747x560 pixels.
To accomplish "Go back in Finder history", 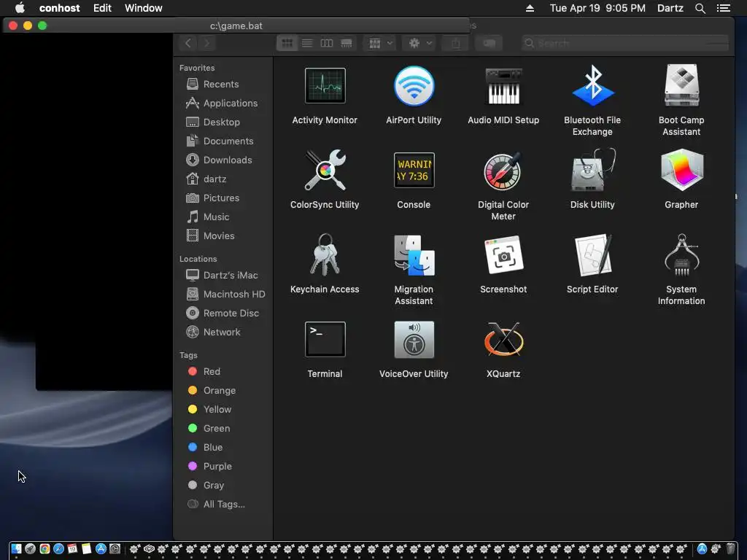I will coord(188,43).
